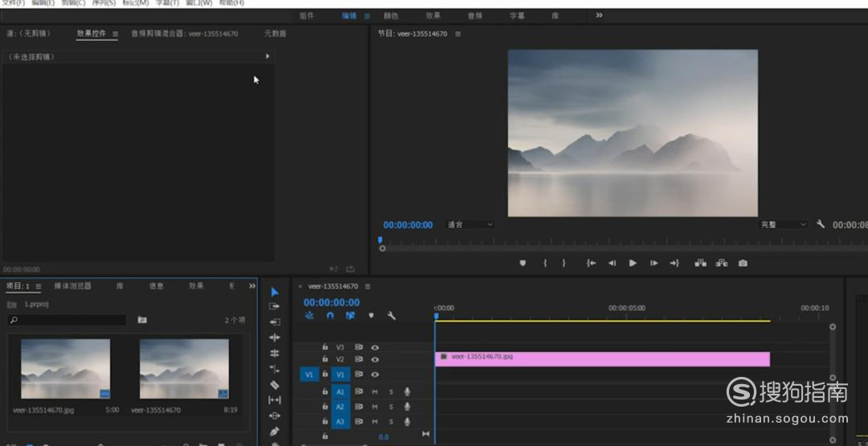Mark In point in program monitor

point(545,264)
